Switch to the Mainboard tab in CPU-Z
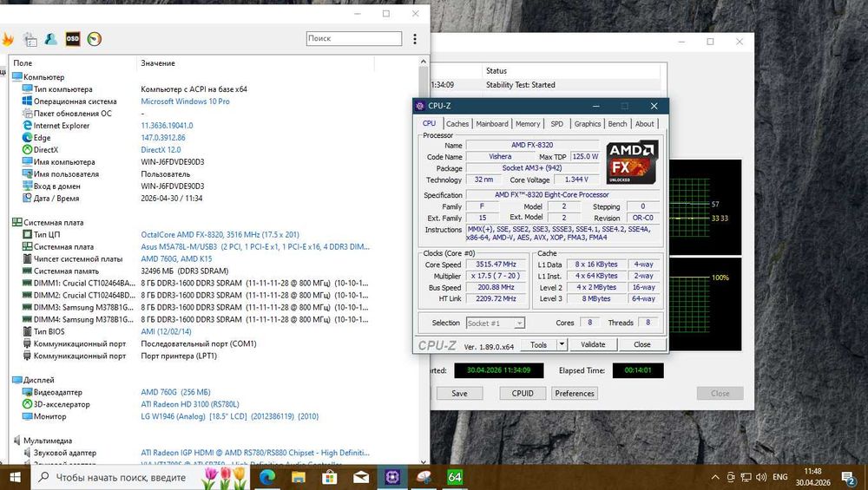The image size is (868, 490). tap(492, 124)
